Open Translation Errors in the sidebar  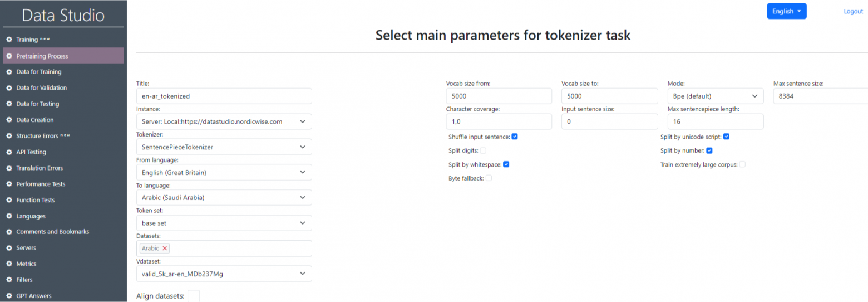click(x=40, y=168)
